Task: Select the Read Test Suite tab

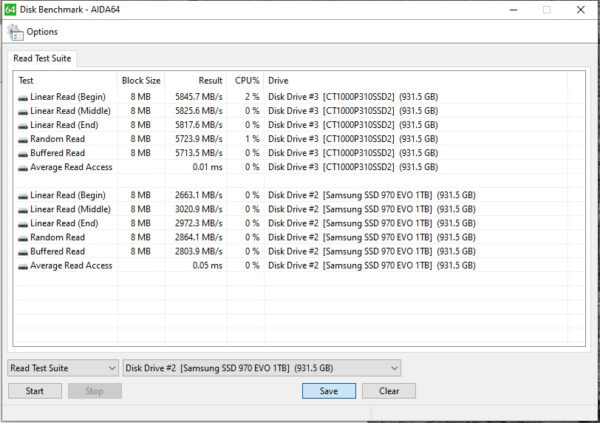Action: click(42, 58)
